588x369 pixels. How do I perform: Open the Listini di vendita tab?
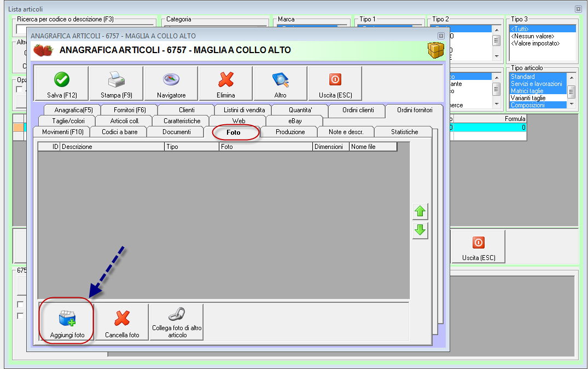[x=244, y=110]
